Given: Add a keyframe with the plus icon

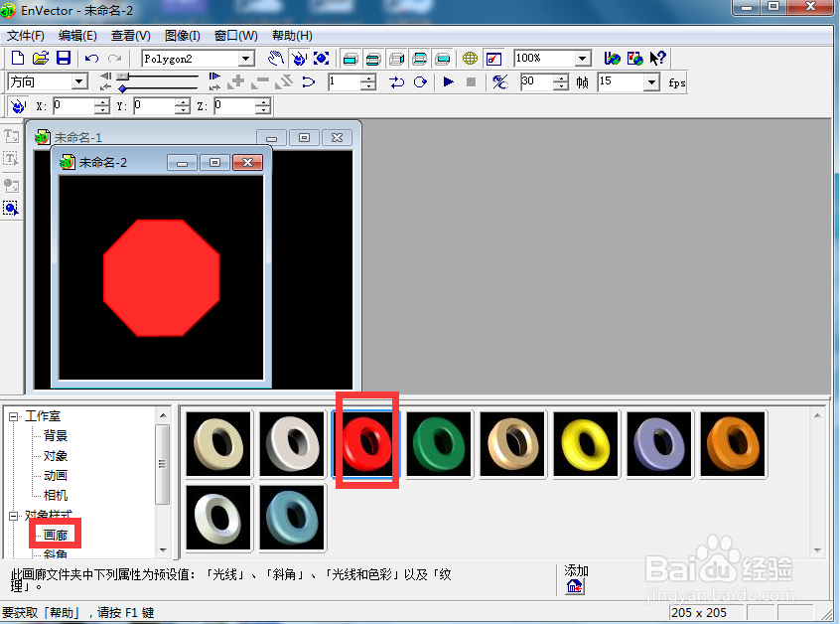Looking at the screenshot, I should click(x=235, y=82).
